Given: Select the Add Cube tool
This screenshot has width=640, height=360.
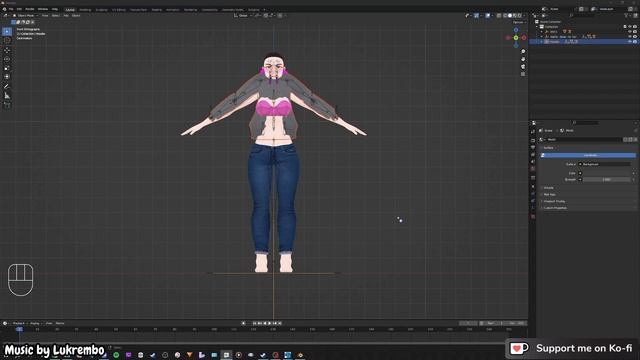Looking at the screenshot, I should point(7,105).
